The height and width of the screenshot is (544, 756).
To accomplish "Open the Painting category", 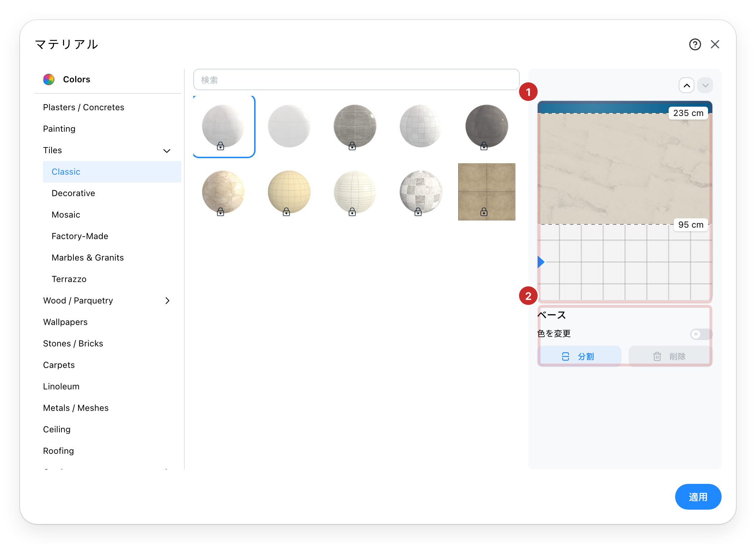I will tap(59, 129).
